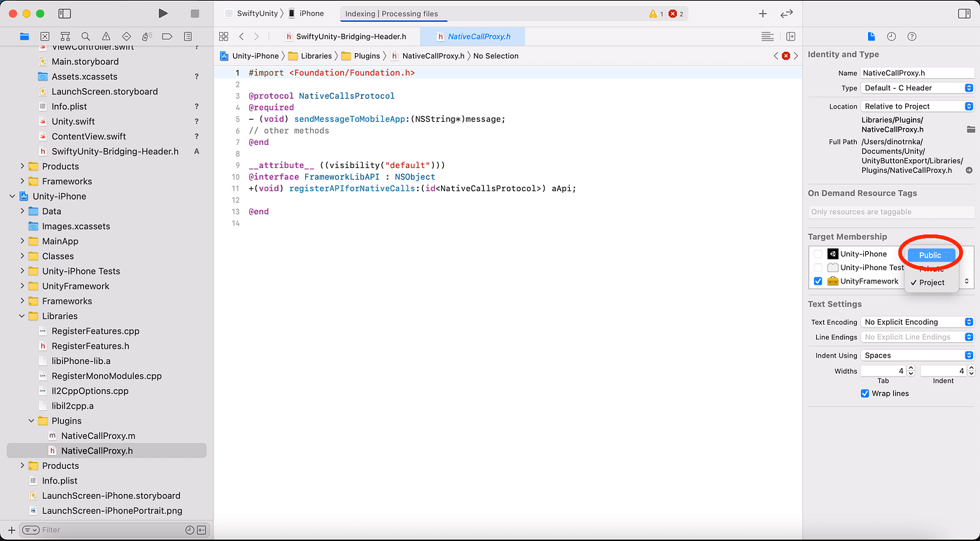Show the File inspector
The image size is (980, 541).
tap(871, 36)
